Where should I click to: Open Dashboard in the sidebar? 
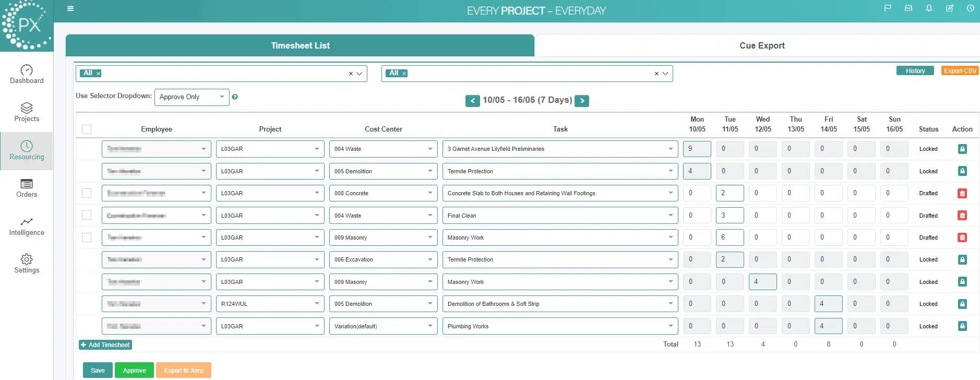(27, 74)
